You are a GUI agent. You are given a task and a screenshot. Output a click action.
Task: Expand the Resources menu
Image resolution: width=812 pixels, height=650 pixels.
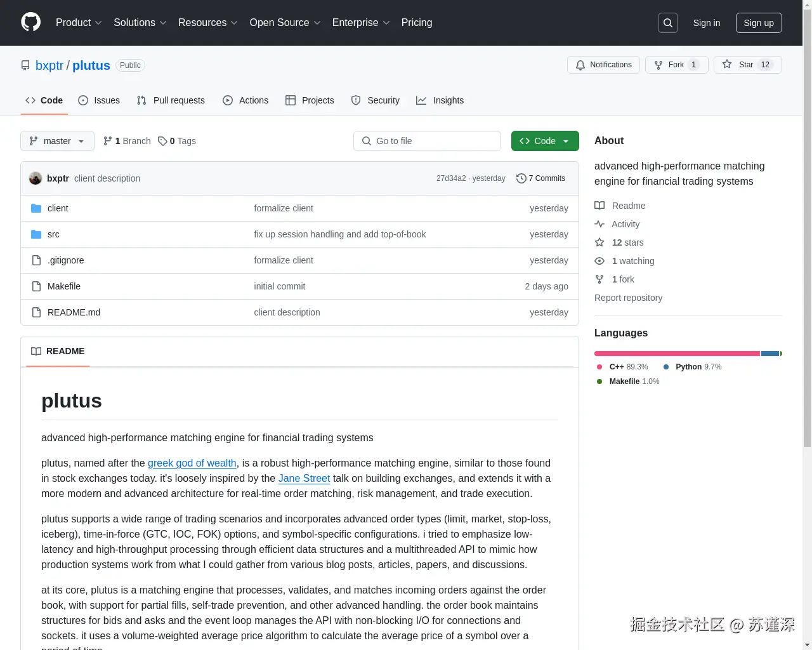[208, 23]
